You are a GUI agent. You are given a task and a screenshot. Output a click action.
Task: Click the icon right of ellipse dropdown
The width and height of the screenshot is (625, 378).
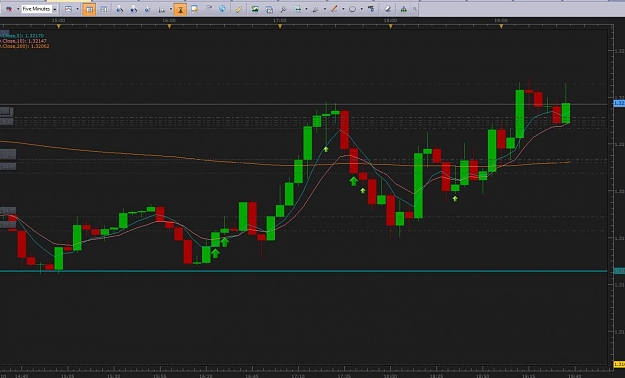click(x=371, y=9)
